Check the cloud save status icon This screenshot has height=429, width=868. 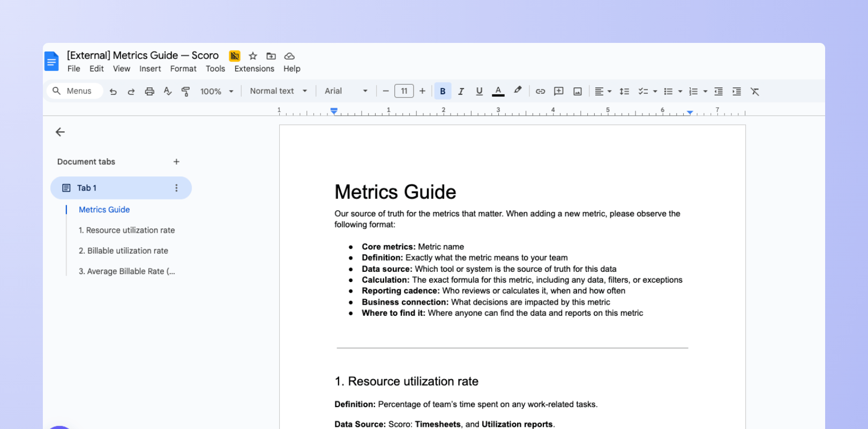[289, 56]
